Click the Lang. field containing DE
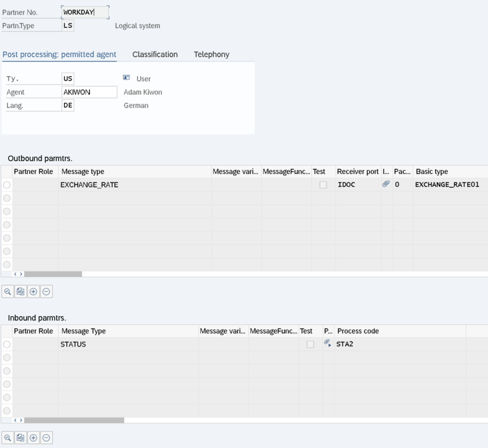This screenshot has width=488, height=448. coord(68,105)
